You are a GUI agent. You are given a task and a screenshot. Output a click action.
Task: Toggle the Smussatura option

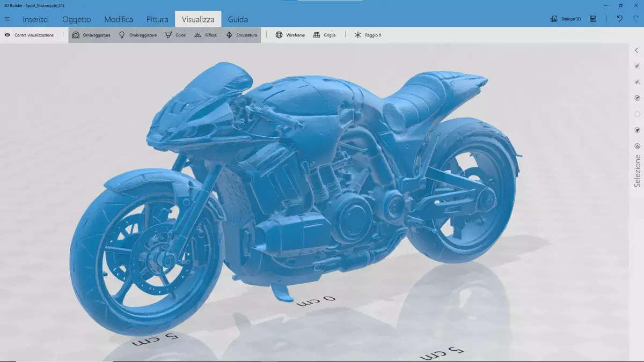pos(241,35)
